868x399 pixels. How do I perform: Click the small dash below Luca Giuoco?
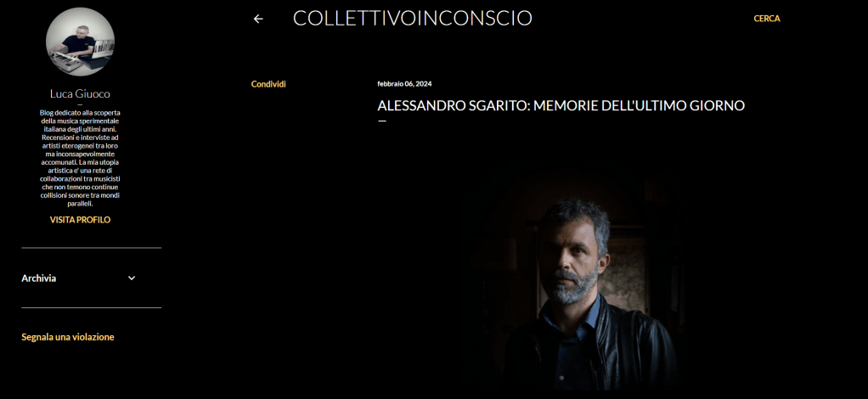81,104
